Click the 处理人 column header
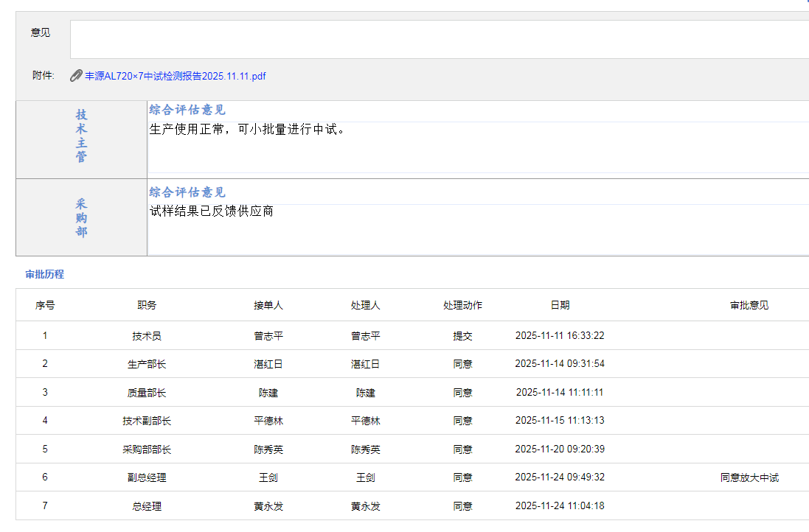Image resolution: width=809 pixels, height=532 pixels. pos(366,305)
